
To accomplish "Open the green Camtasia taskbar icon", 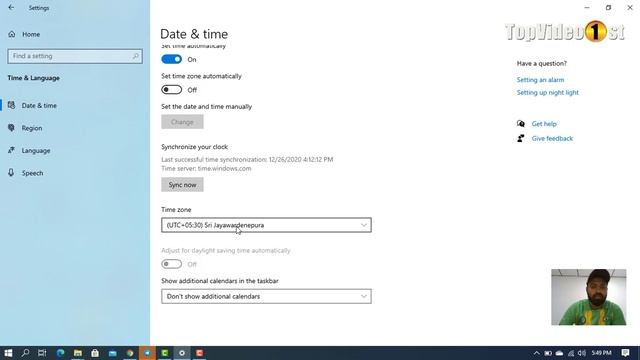I will pos(165,353).
